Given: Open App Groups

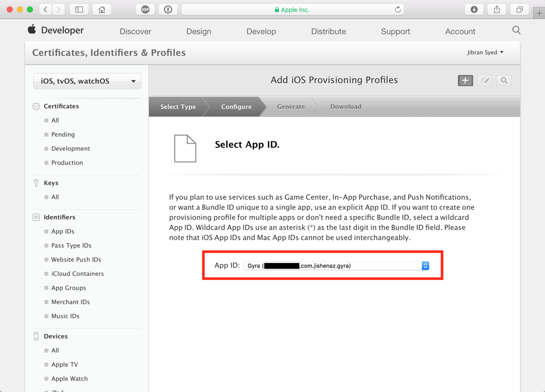Looking at the screenshot, I should [69, 288].
